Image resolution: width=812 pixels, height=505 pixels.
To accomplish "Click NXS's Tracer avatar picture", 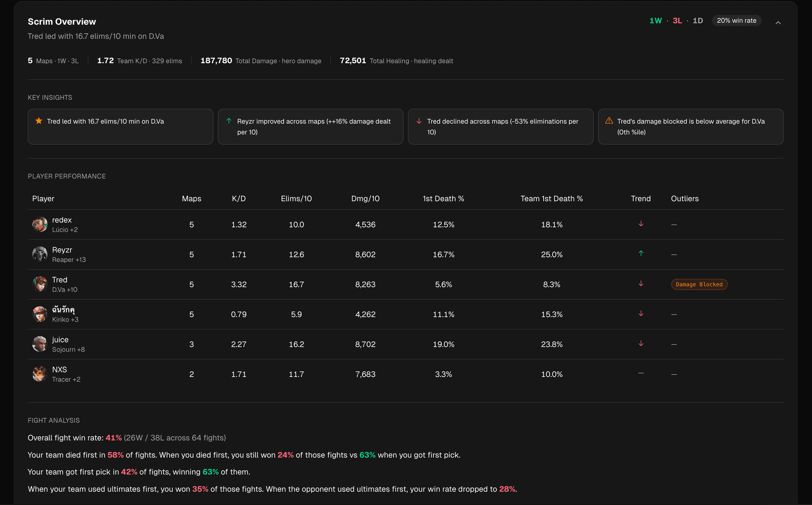I will coord(40,374).
